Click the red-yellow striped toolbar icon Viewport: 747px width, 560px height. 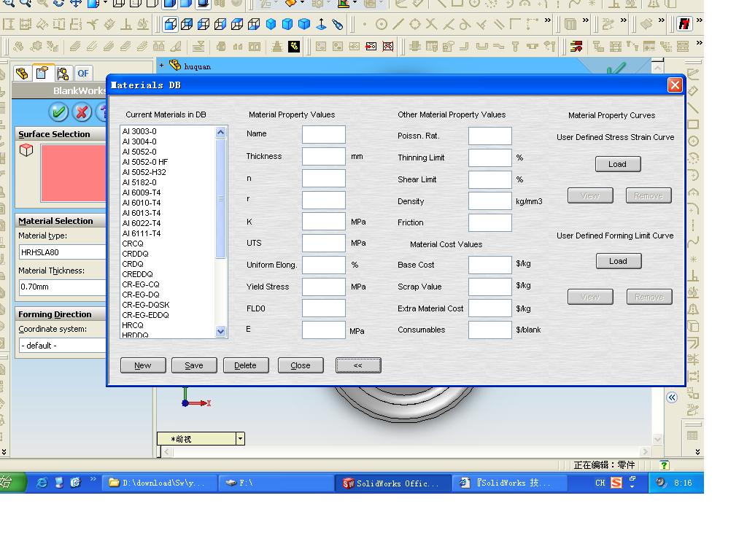(x=576, y=46)
